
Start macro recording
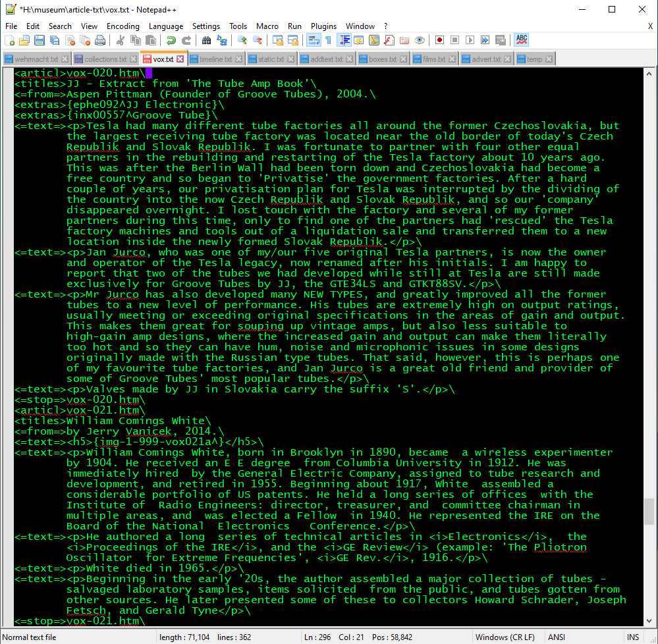(x=439, y=40)
